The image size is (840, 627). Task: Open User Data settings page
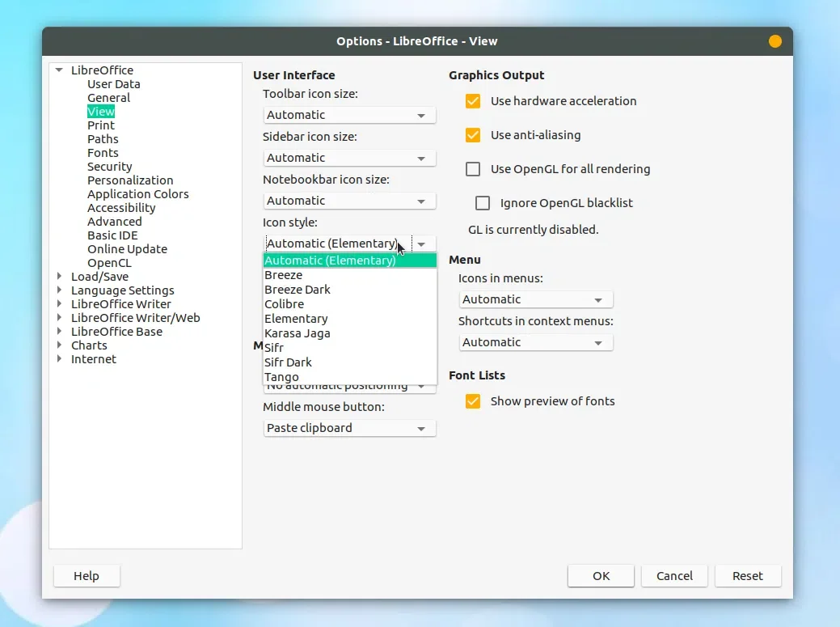113,84
